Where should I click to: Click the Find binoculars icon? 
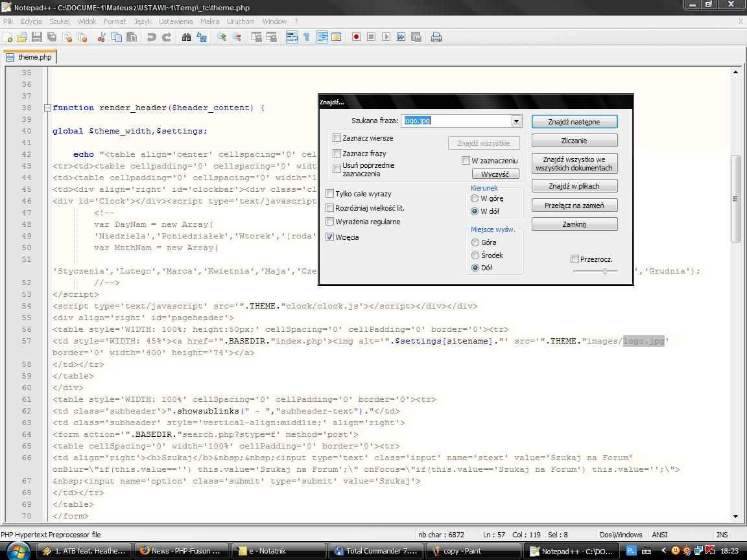pyautogui.click(x=186, y=37)
